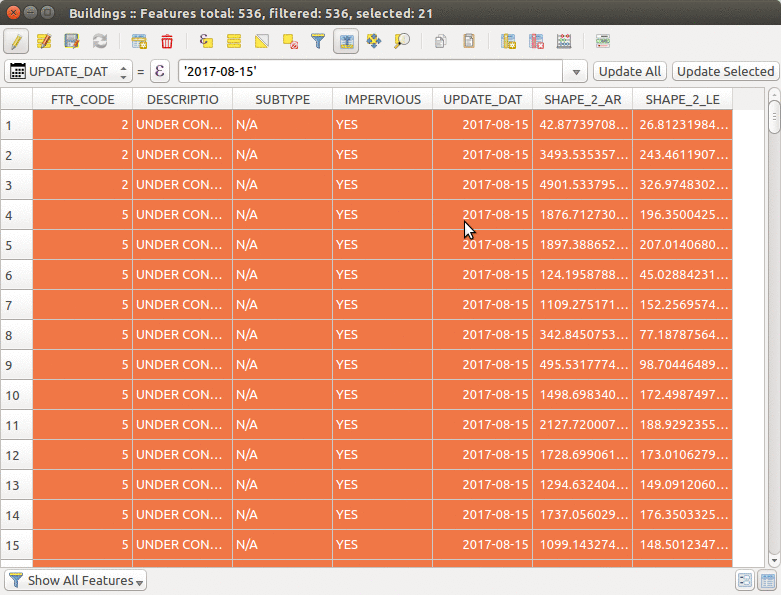Sort by IMPERVIOUS column header
The image size is (781, 595).
click(383, 99)
